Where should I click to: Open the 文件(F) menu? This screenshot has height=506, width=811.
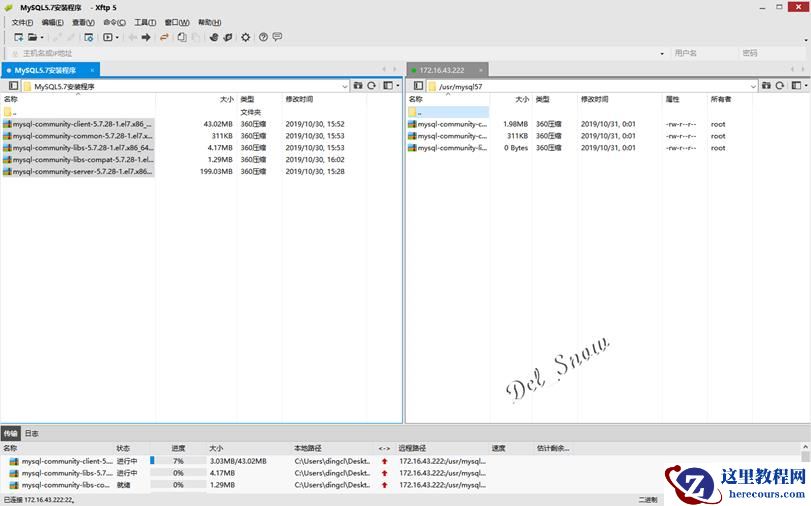pyautogui.click(x=22, y=22)
